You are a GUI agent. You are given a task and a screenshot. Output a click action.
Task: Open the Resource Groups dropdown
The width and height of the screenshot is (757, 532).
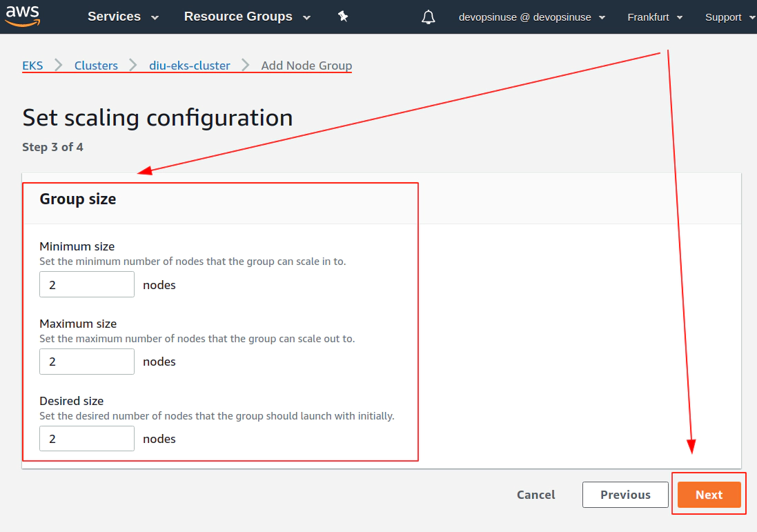(247, 17)
